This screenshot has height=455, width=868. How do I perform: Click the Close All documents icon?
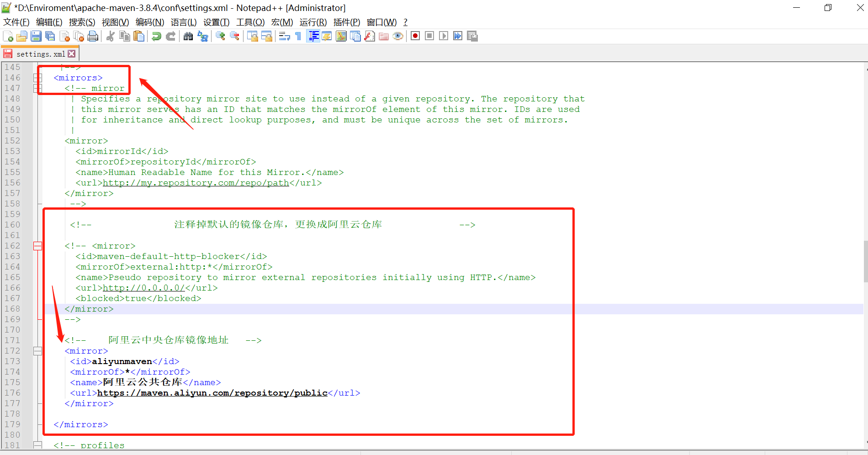79,36
